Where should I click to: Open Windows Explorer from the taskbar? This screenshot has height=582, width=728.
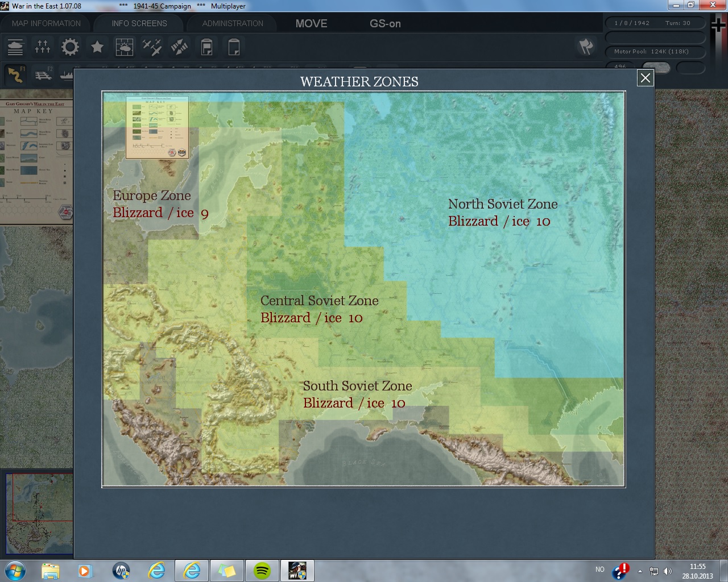[50, 571]
